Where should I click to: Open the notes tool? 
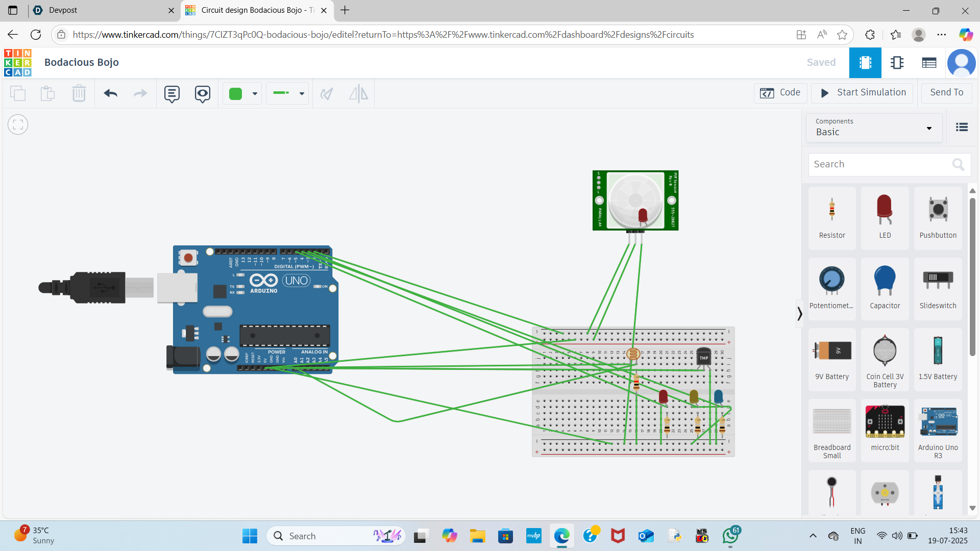(x=172, y=93)
